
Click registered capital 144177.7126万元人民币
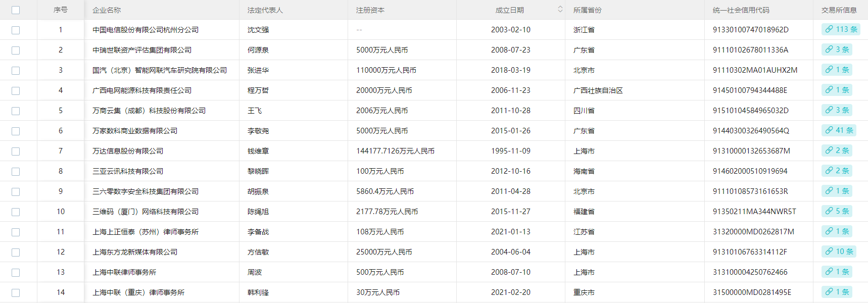pos(395,151)
